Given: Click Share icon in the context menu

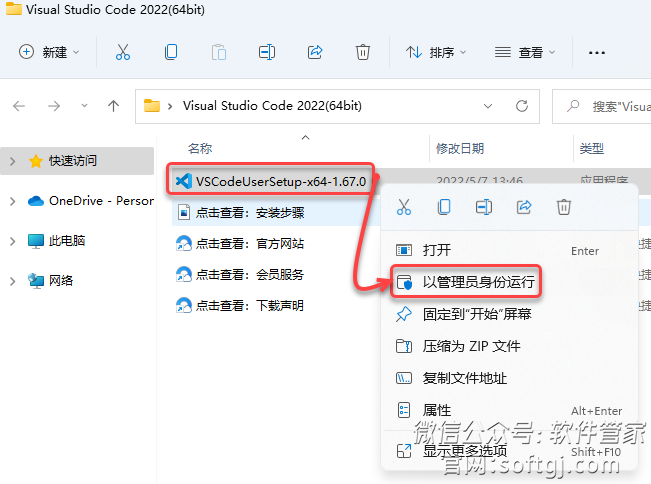Looking at the screenshot, I should (x=524, y=207).
